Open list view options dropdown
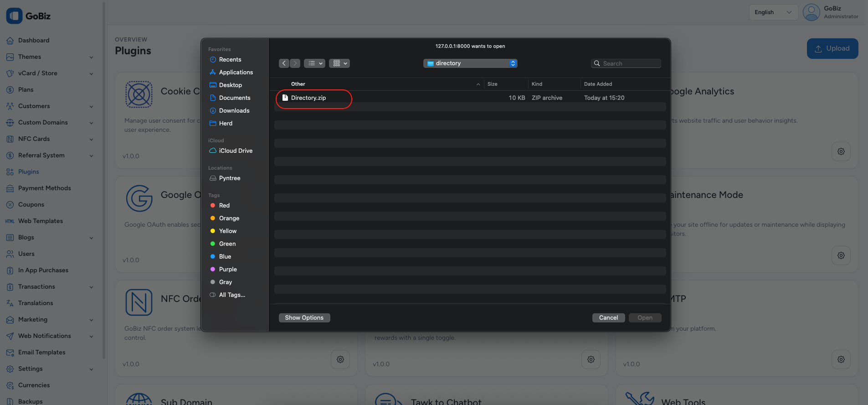 [x=314, y=63]
